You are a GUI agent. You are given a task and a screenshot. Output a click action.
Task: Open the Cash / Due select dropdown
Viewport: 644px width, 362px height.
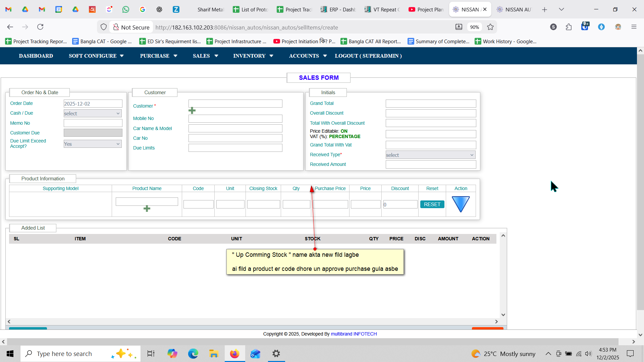(x=93, y=114)
